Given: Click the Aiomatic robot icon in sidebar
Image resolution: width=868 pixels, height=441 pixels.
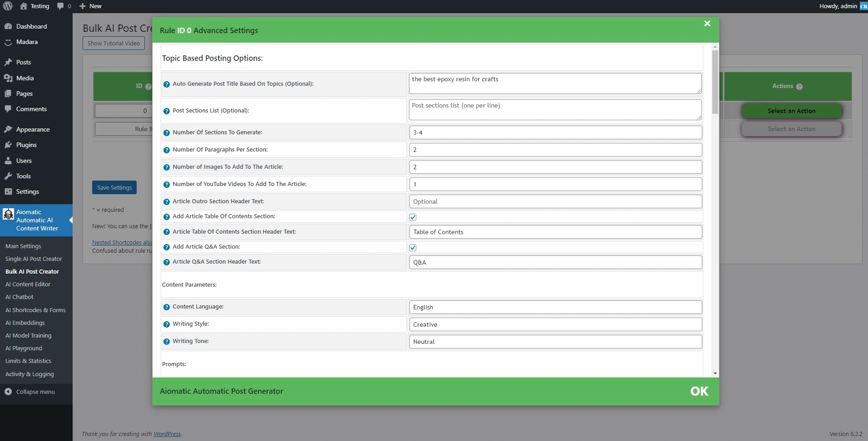Looking at the screenshot, I should click(8, 214).
